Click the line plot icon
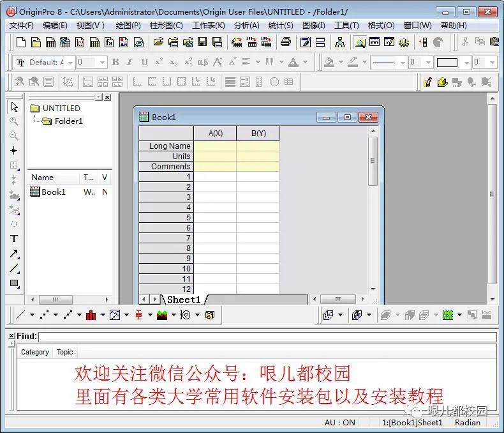This screenshot has width=504, height=433. pos(20,315)
